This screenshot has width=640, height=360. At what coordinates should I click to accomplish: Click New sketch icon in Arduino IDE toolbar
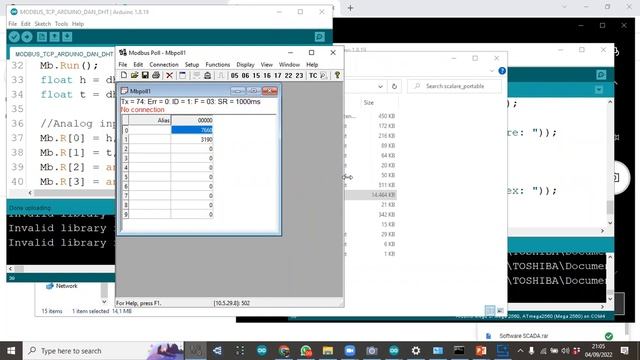[42, 37]
